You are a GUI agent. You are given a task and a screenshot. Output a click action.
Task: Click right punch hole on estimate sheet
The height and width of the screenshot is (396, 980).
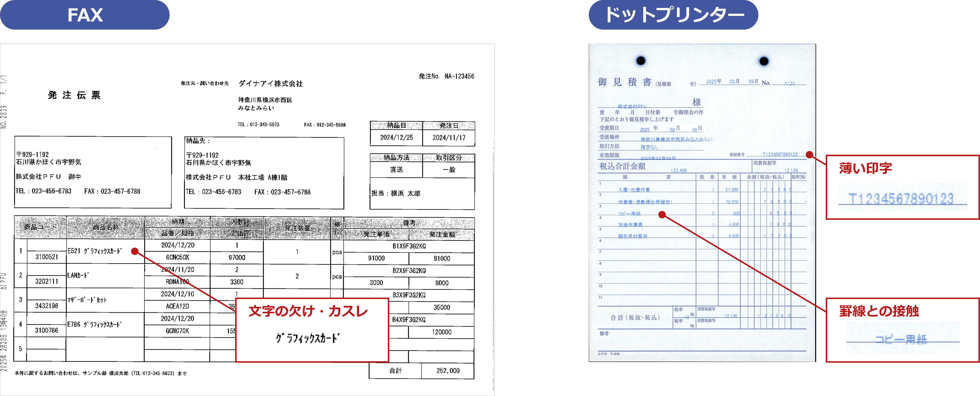pyautogui.click(x=764, y=61)
